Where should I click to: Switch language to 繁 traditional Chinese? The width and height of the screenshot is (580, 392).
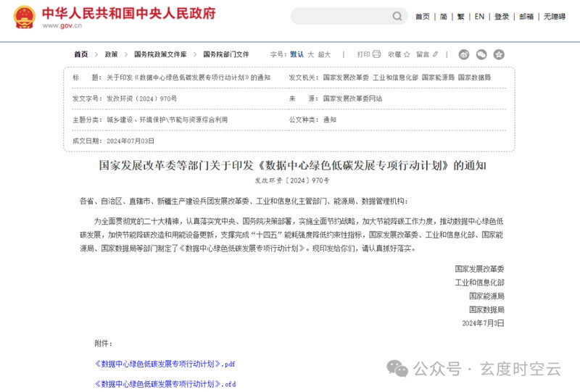460,17
